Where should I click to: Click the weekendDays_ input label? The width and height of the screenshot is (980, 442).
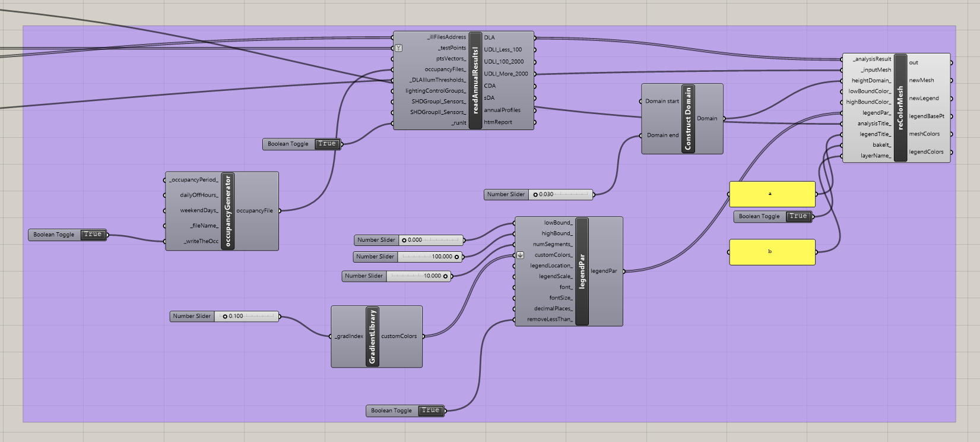pos(199,210)
